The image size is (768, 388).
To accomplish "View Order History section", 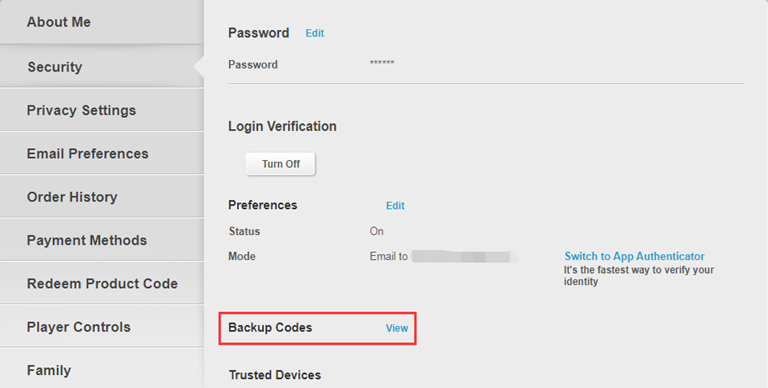I will 101,197.
